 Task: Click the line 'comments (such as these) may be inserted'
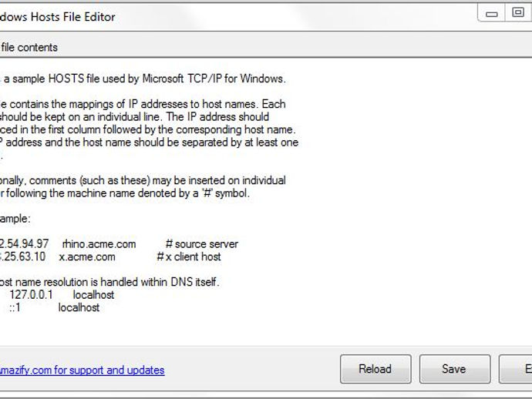coord(143,180)
